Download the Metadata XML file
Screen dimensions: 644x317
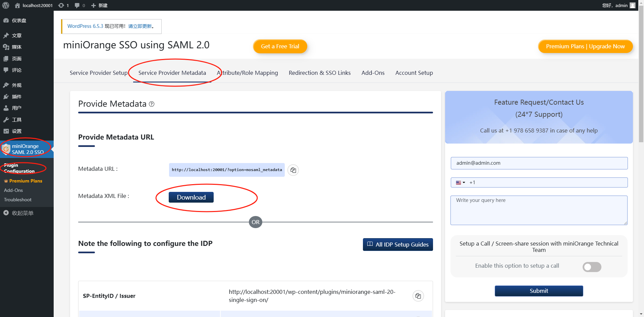click(x=191, y=197)
